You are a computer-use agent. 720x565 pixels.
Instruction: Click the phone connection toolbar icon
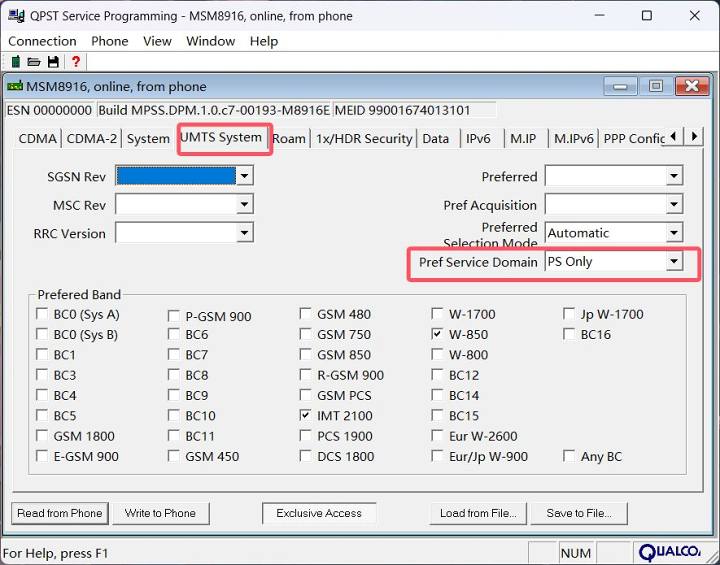(15, 62)
